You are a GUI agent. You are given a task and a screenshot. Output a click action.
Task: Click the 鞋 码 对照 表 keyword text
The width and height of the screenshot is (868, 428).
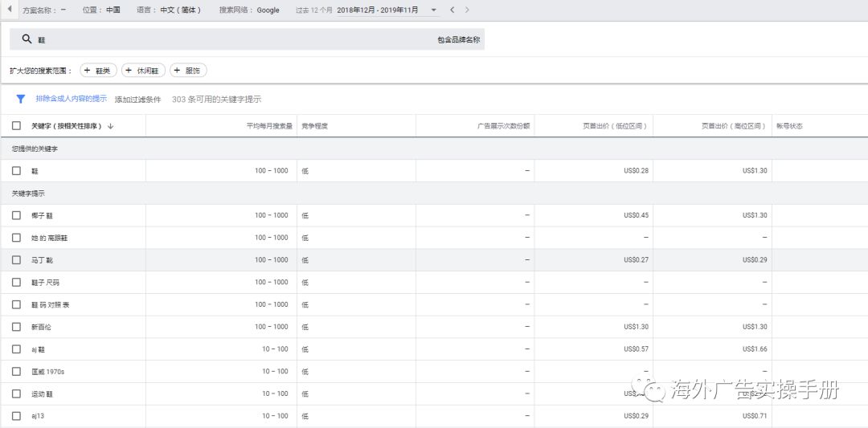(51, 305)
